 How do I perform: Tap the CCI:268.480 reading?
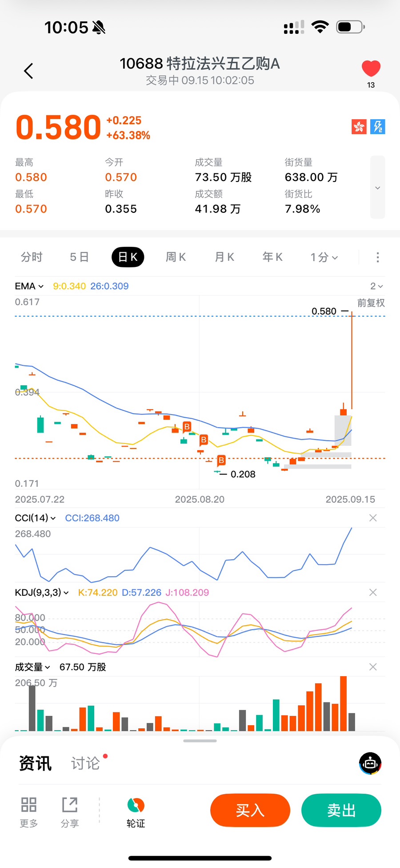92,518
